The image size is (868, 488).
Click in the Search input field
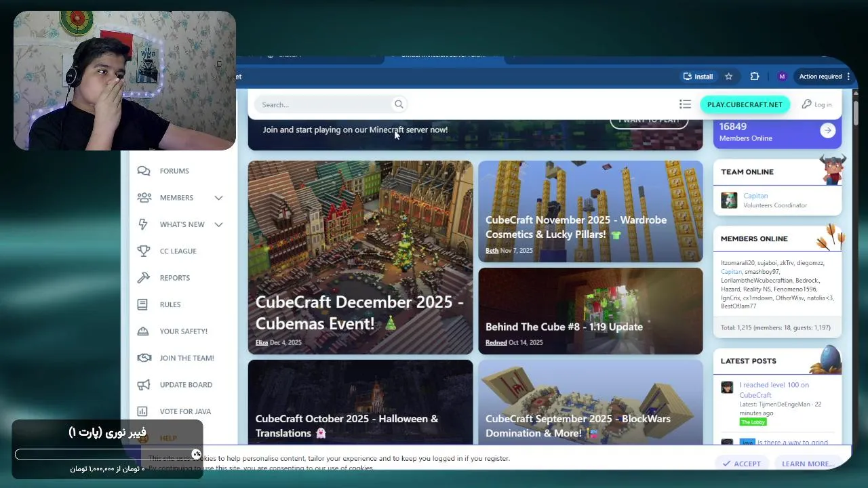(x=324, y=104)
